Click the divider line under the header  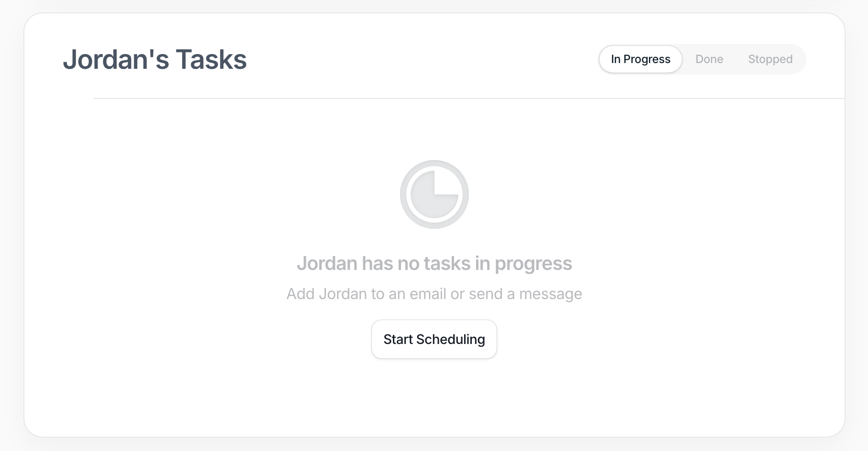point(468,98)
